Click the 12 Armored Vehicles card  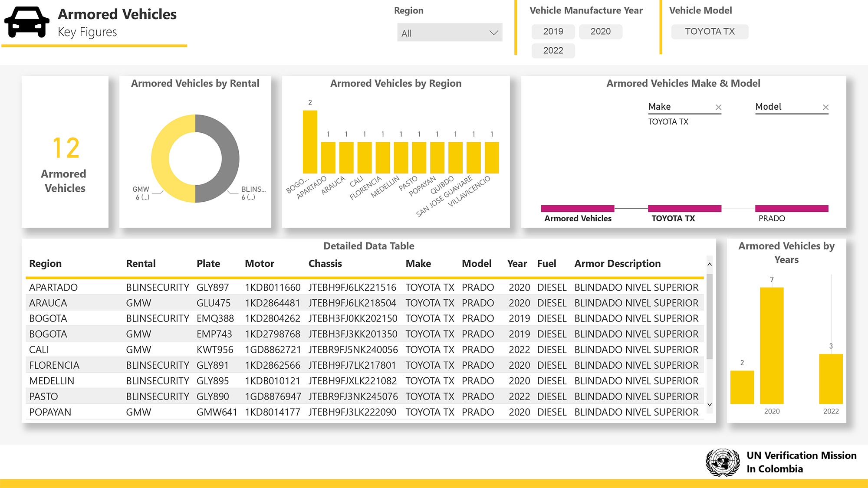(65, 152)
